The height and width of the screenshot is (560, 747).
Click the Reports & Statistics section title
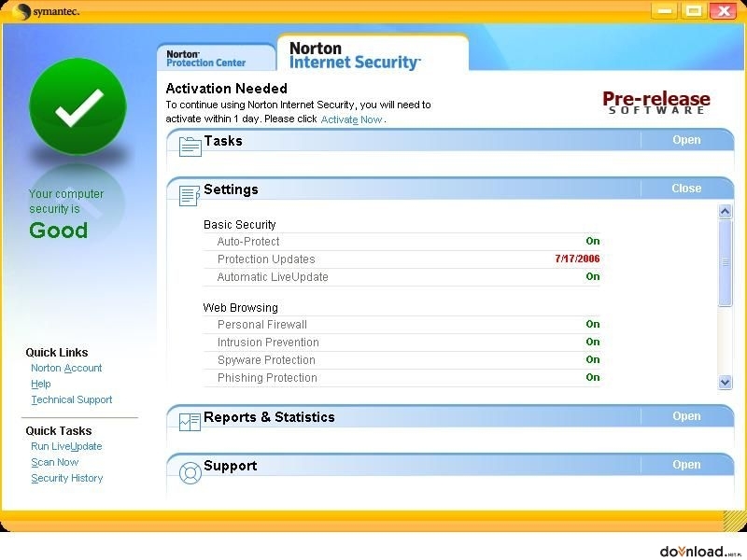(269, 417)
